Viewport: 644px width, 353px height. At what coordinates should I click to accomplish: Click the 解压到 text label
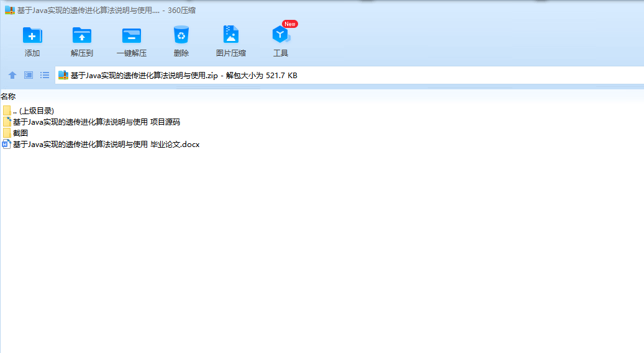(x=82, y=53)
